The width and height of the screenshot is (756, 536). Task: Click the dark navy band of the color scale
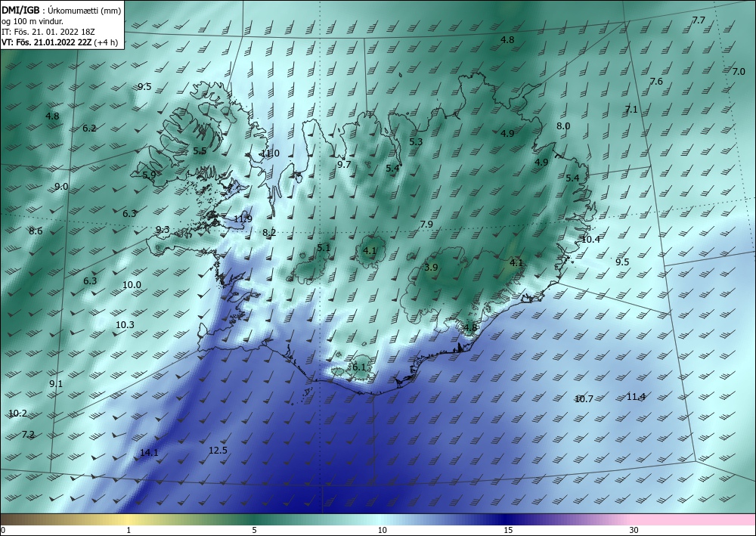[x=503, y=519]
